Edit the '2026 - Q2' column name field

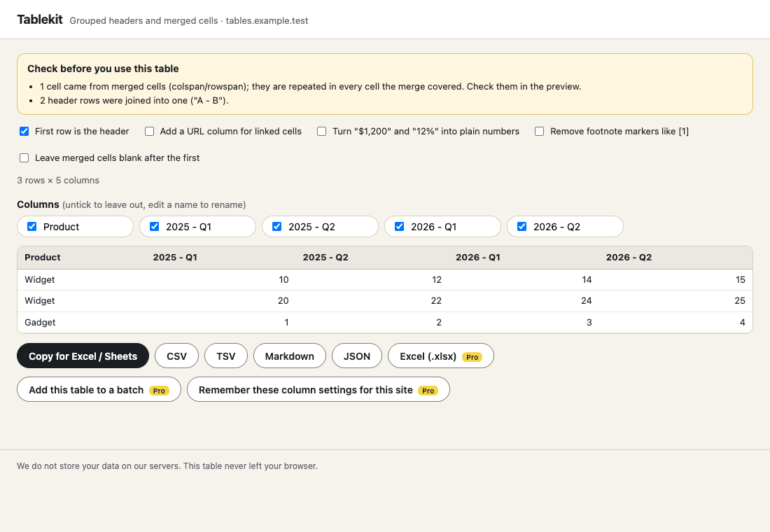pyautogui.click(x=575, y=227)
